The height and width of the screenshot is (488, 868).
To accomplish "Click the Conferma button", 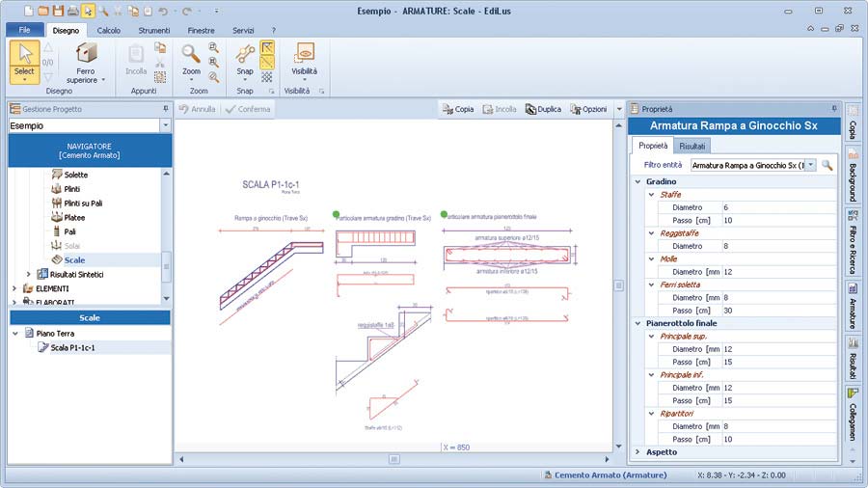I will point(248,109).
